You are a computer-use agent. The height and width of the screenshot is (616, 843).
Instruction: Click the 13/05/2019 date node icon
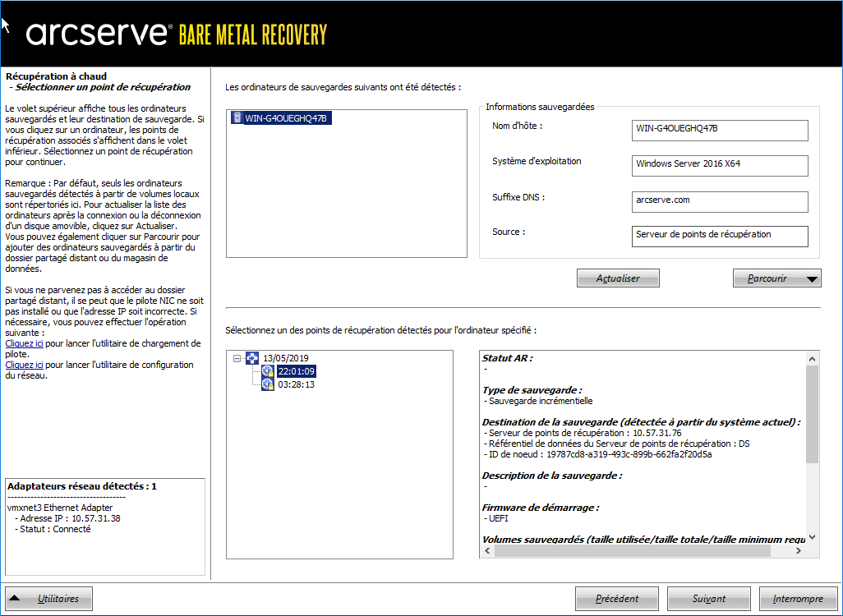[252, 358]
